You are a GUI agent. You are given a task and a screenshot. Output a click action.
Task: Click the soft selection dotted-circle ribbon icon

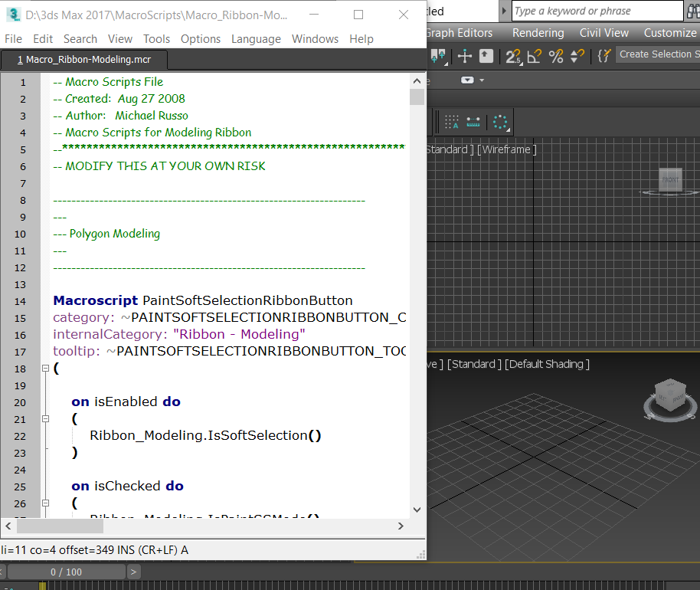[x=499, y=120]
